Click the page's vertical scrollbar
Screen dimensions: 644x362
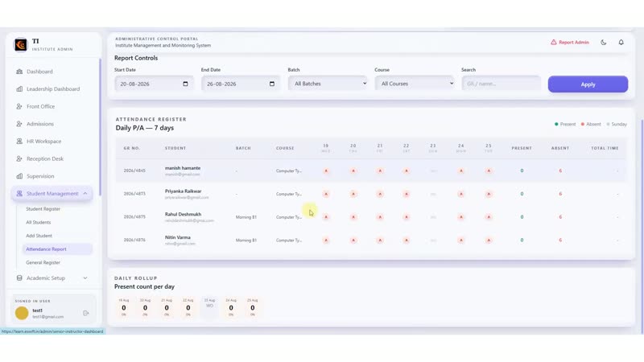(x=642, y=228)
